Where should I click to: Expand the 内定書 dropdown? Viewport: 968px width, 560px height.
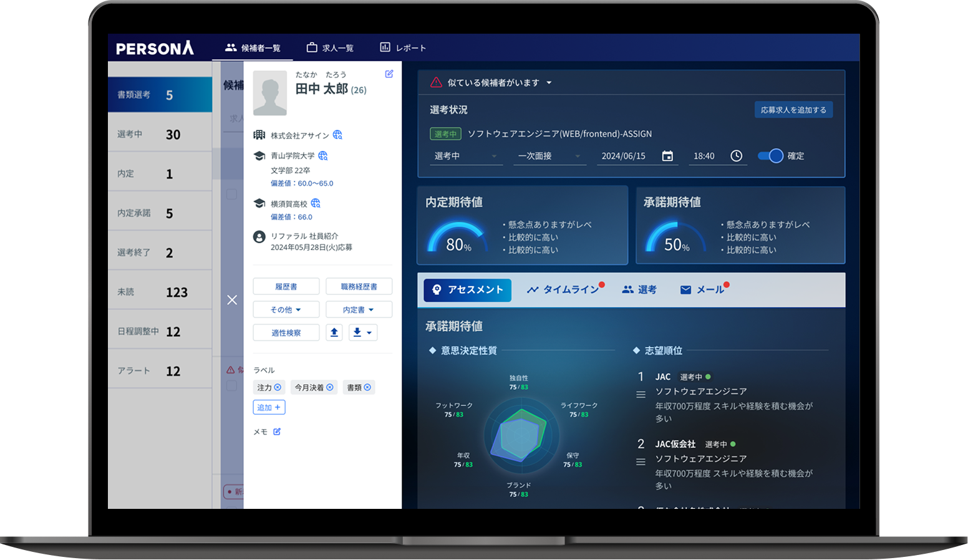tap(359, 310)
